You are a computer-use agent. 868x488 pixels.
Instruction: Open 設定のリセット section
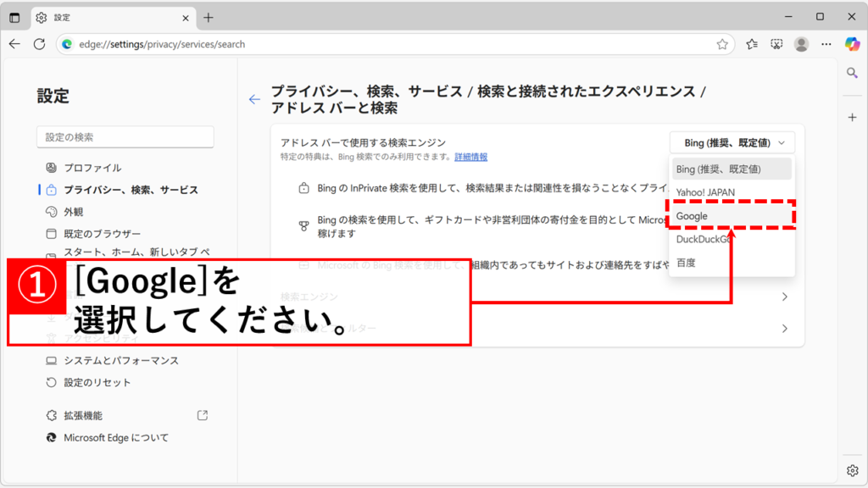coord(97,383)
